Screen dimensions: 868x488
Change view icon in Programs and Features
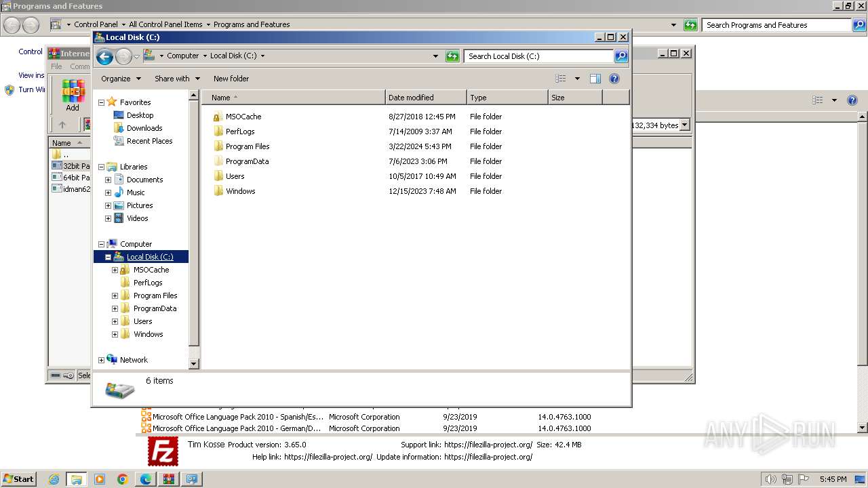tap(818, 100)
